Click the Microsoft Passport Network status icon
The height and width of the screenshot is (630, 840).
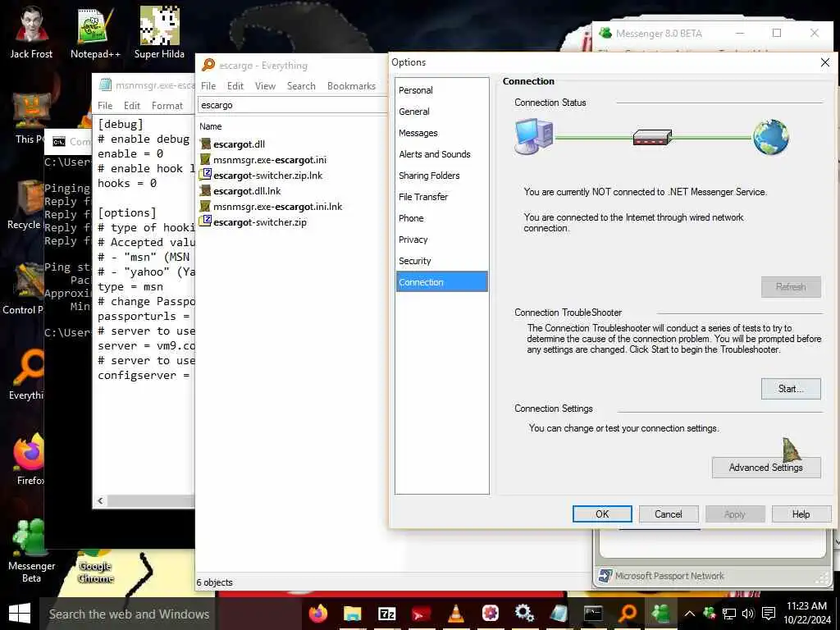tap(606, 576)
